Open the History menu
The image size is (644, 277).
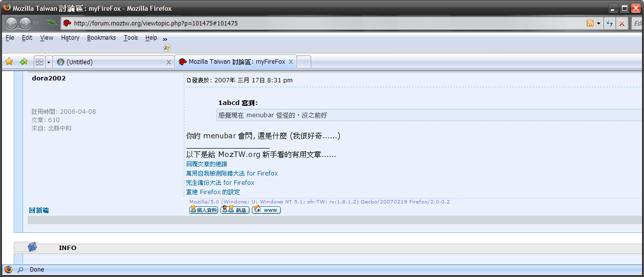tap(70, 38)
